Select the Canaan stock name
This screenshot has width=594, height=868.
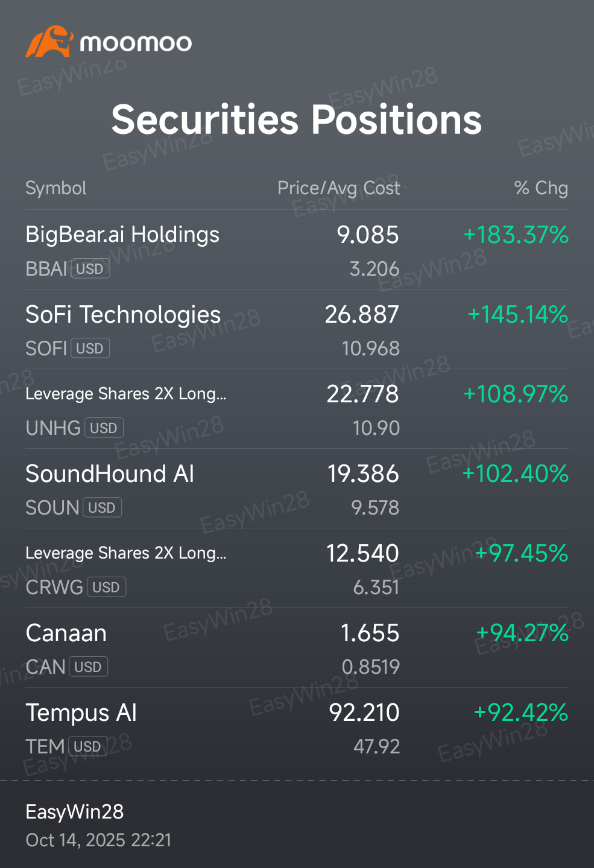pyautogui.click(x=66, y=633)
